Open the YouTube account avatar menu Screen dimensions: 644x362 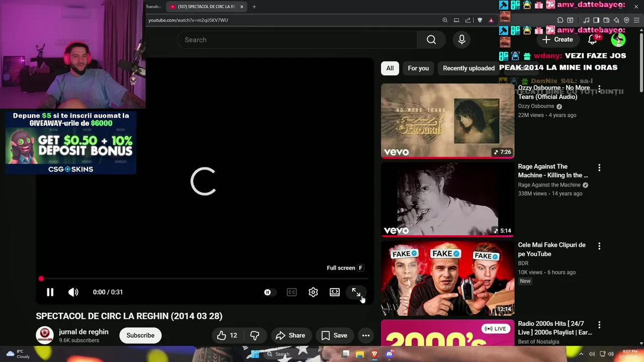click(618, 40)
